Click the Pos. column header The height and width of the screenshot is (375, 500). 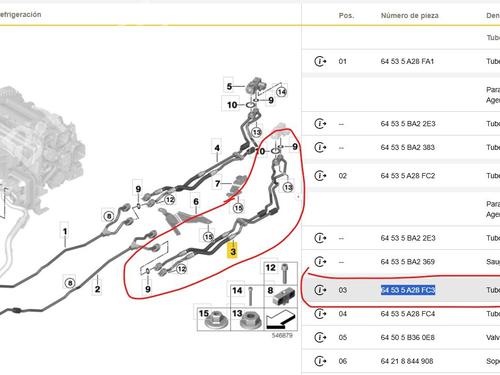pyautogui.click(x=346, y=15)
